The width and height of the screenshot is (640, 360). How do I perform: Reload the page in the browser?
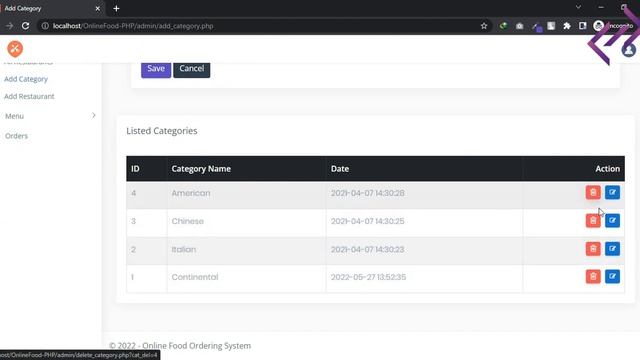(x=25, y=26)
